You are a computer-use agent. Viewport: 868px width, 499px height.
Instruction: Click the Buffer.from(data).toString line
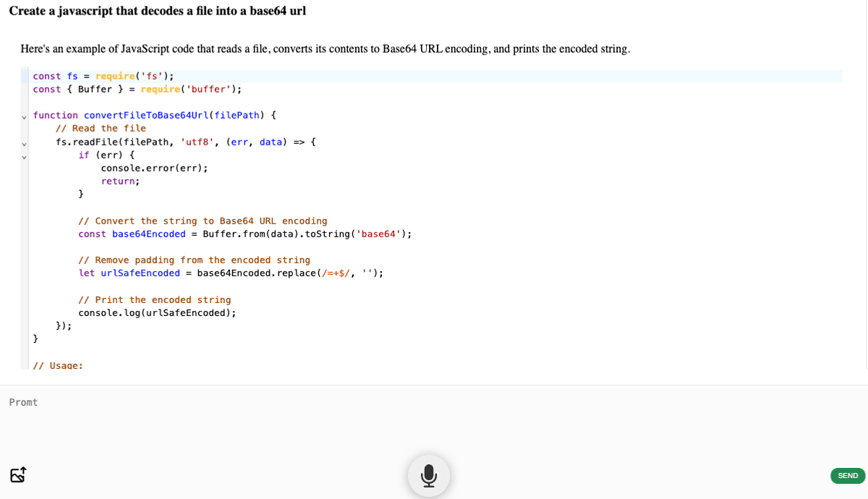click(x=244, y=234)
